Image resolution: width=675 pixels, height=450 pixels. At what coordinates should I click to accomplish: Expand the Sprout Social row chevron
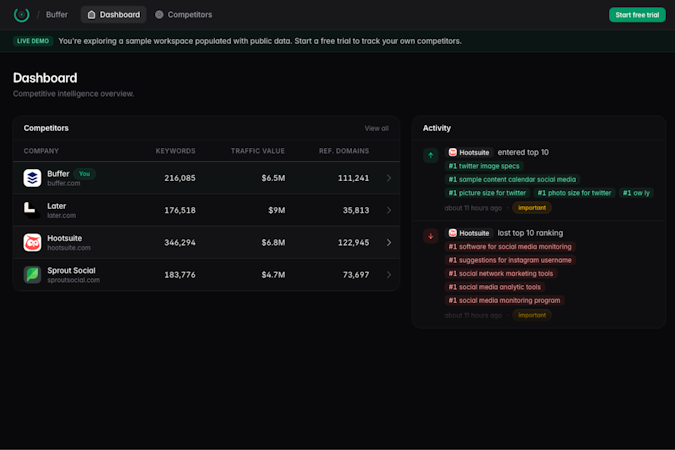click(389, 275)
